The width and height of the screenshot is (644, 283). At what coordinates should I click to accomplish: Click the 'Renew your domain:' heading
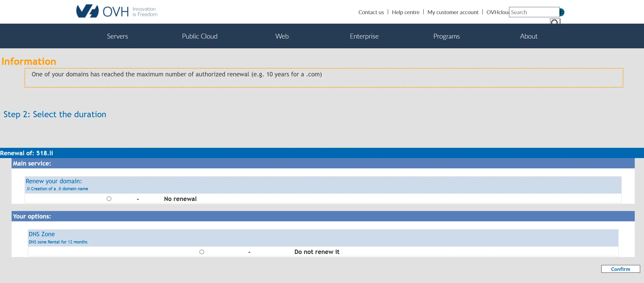pos(54,181)
